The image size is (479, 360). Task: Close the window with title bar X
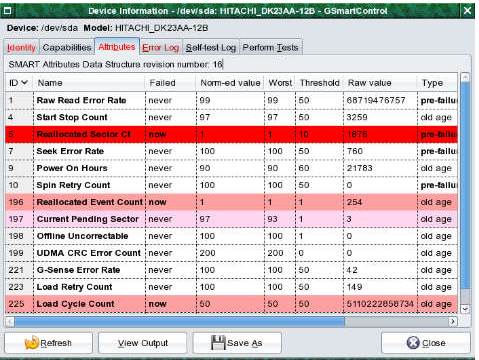pos(467,11)
